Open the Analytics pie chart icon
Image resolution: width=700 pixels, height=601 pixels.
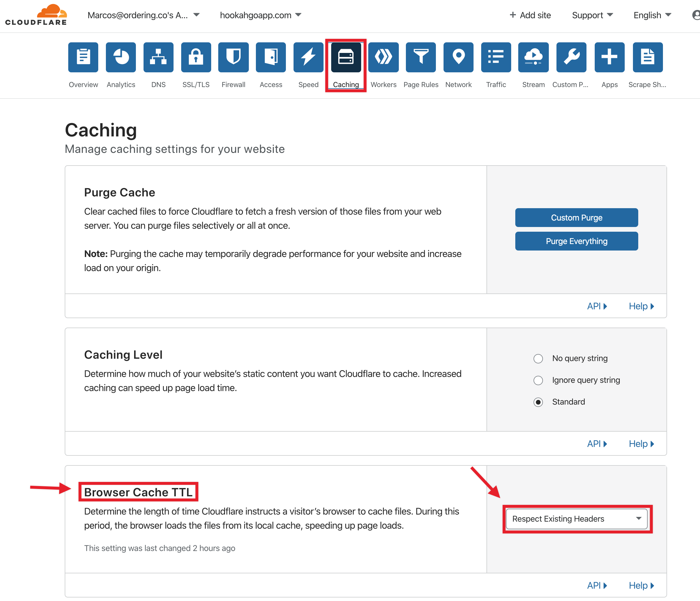pos(121,57)
